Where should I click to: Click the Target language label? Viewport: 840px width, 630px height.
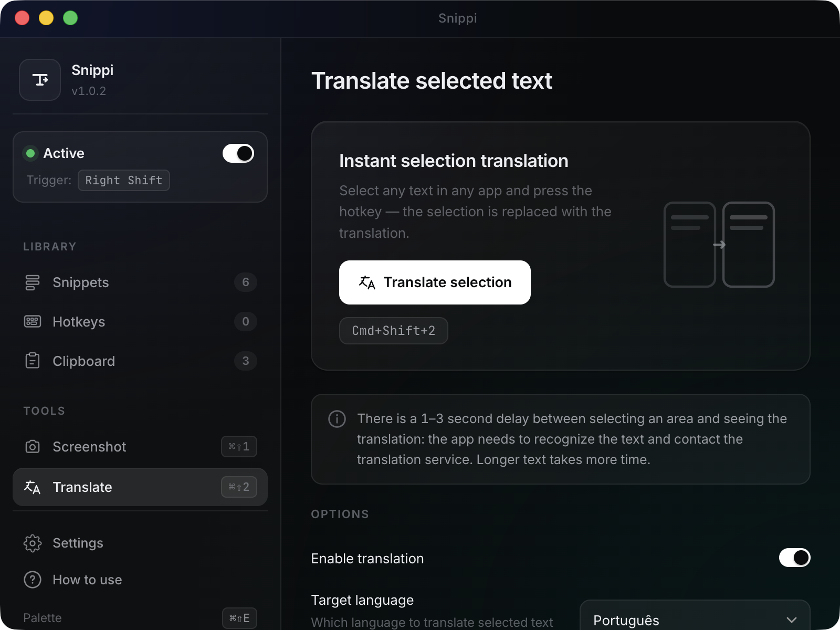[x=362, y=600]
